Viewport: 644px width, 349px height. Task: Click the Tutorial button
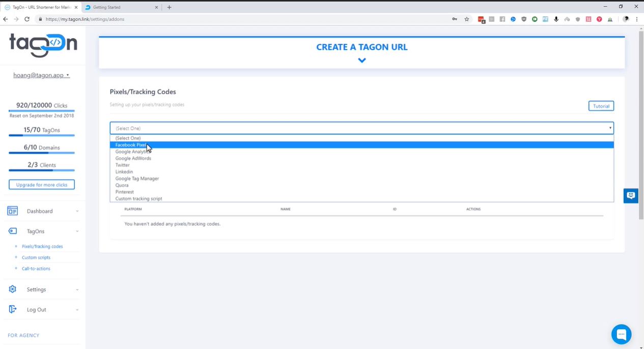pos(601,106)
